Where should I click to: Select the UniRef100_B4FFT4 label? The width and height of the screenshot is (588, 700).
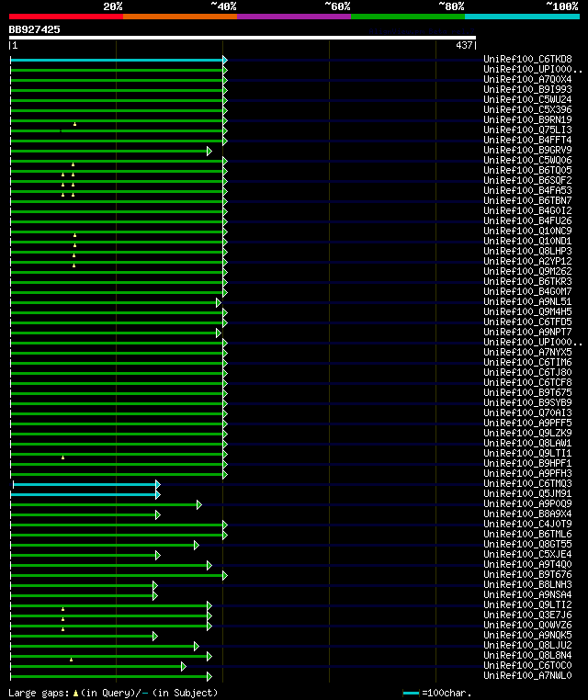point(527,141)
